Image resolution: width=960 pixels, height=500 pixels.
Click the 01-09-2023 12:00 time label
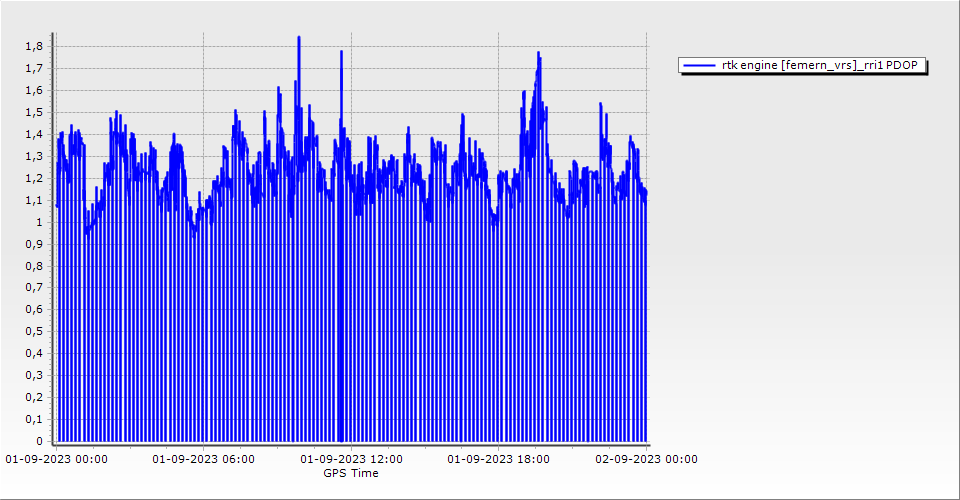click(x=352, y=460)
